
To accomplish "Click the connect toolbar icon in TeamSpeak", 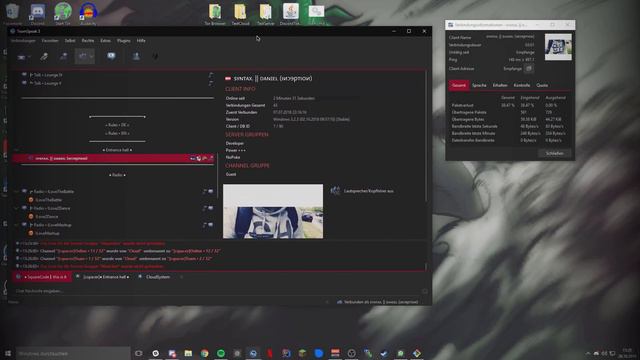I will (21, 57).
